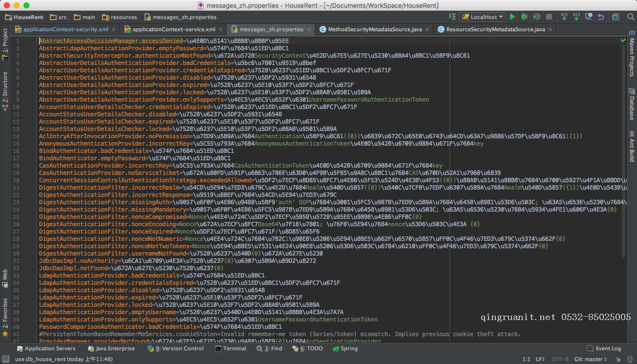This screenshot has height=364, width=637.
Task: Commit changes via VCS up-arrow icon
Action: [x=576, y=17]
